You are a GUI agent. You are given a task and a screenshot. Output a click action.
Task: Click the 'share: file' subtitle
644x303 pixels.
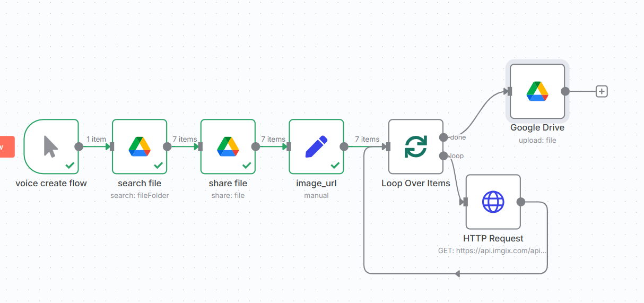(x=228, y=195)
